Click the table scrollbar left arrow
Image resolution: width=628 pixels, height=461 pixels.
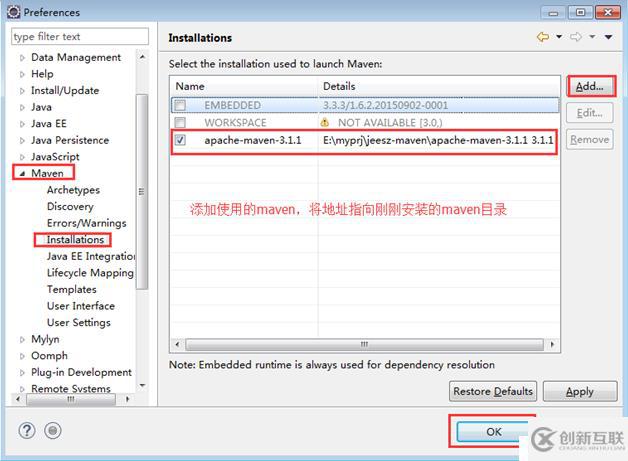[177, 344]
